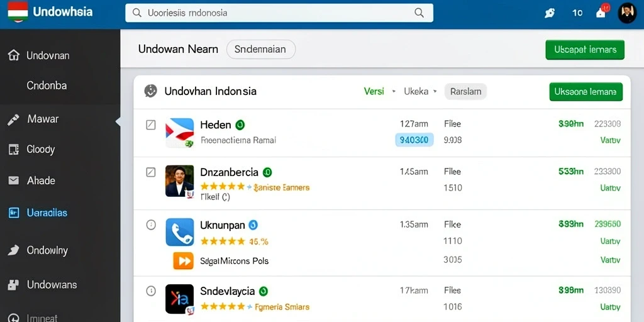Expand the Ukeka dropdown
This screenshot has height=322, width=644.
tap(420, 91)
